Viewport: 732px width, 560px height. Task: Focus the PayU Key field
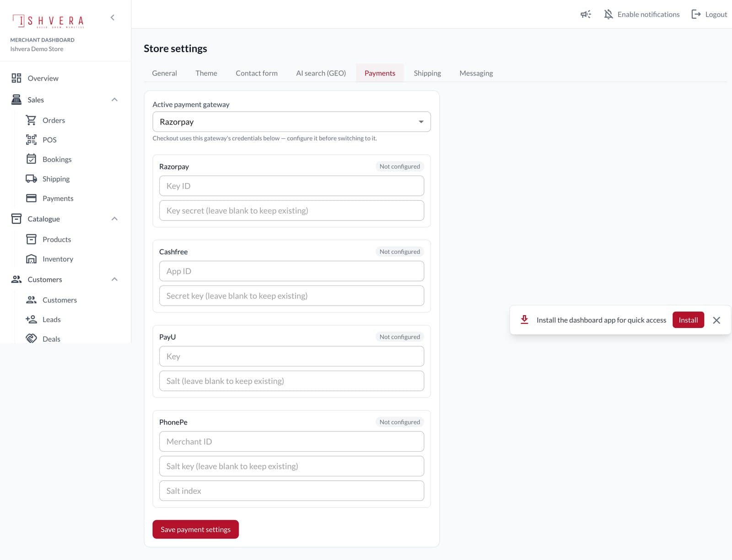point(291,356)
